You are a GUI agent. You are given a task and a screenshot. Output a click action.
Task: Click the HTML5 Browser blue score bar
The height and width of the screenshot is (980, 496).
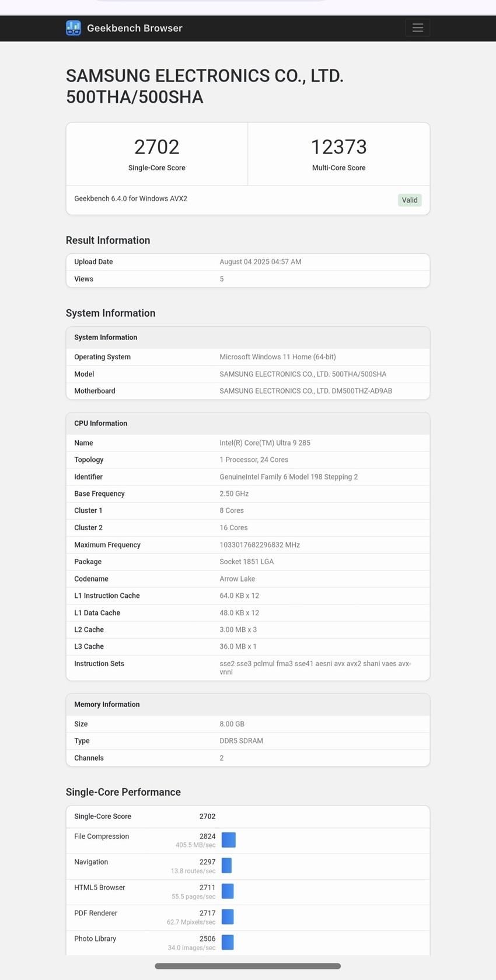coord(228,891)
